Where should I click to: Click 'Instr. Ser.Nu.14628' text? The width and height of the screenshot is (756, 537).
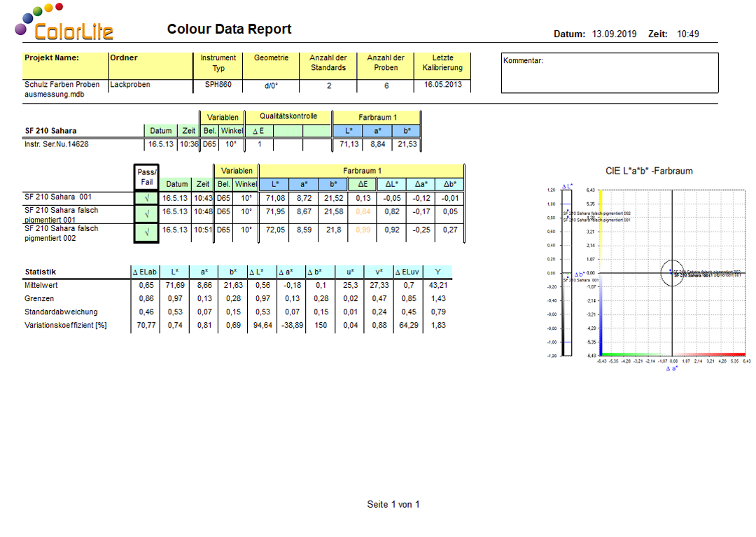[57, 144]
